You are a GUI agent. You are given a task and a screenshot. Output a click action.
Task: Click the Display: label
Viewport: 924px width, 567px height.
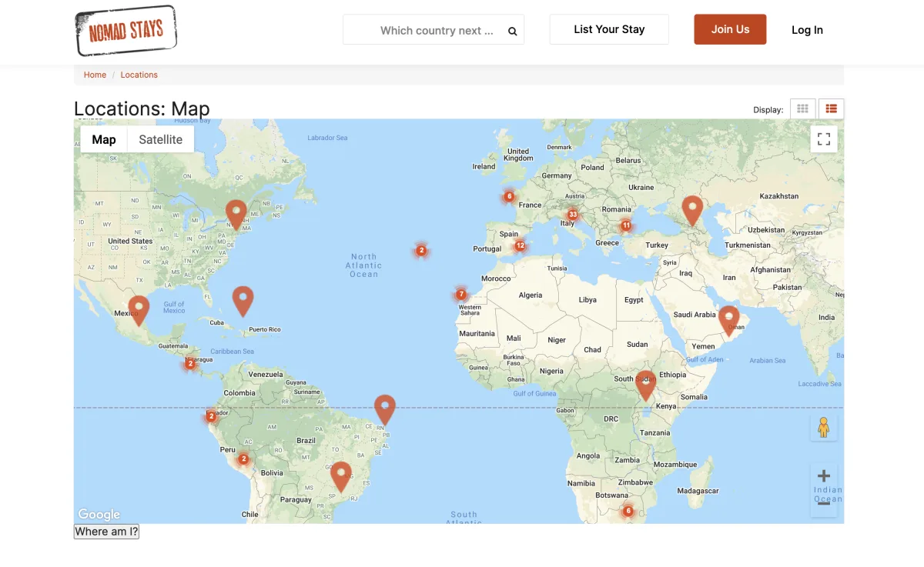tap(768, 110)
